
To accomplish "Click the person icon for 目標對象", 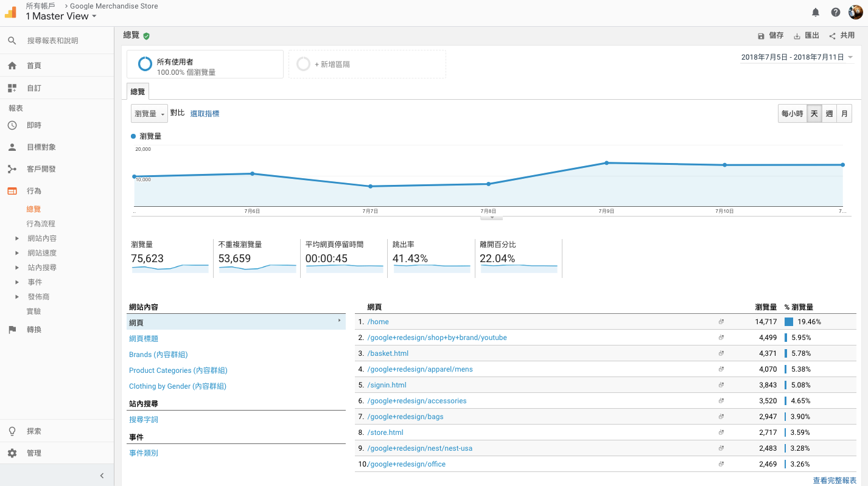I will [12, 147].
